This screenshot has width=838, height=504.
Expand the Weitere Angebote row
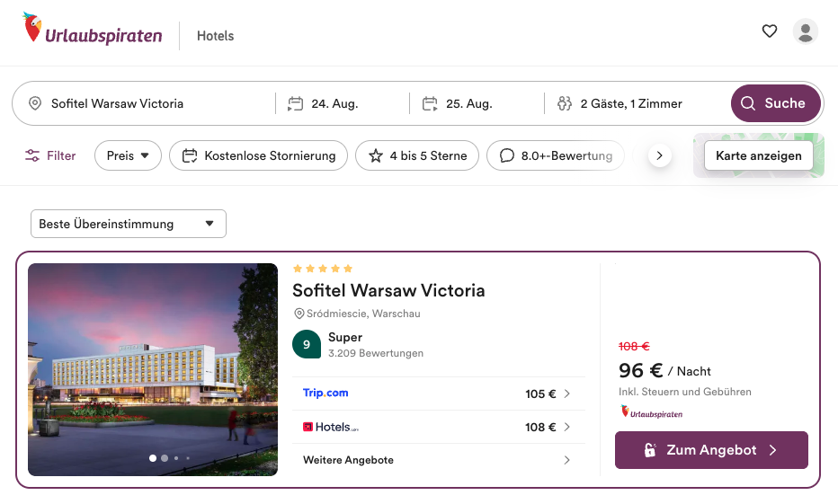click(439, 460)
